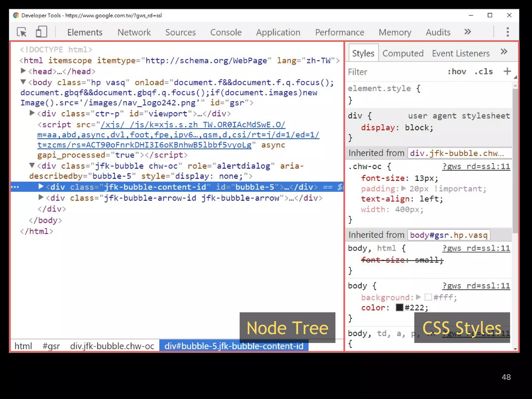The height and width of the screenshot is (399, 532).
Task: Click the Styles scrollbar up arrow
Action: tap(515, 85)
